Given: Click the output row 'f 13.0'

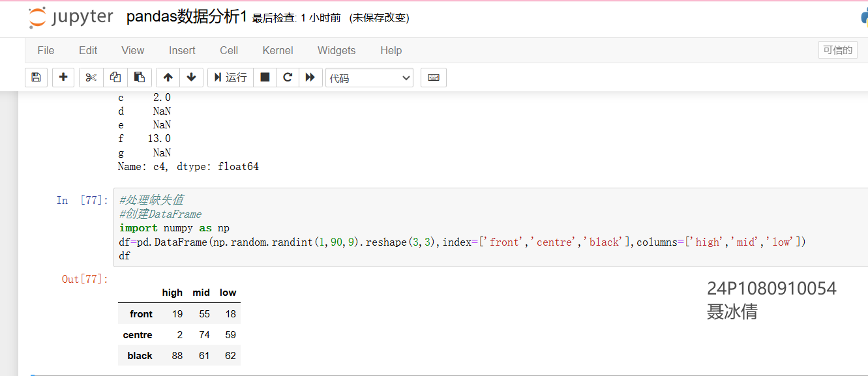Looking at the screenshot, I should click(144, 139).
